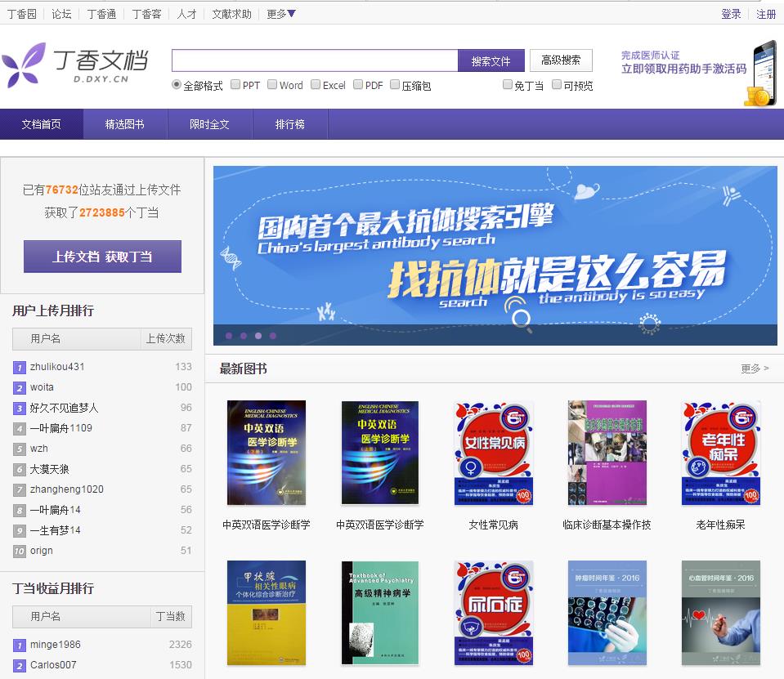
Task: Select fourth banner carousel dot
Action: [x=273, y=336]
